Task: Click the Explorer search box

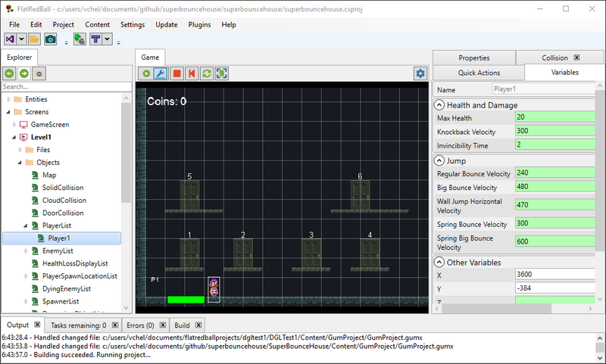Action: (67, 87)
